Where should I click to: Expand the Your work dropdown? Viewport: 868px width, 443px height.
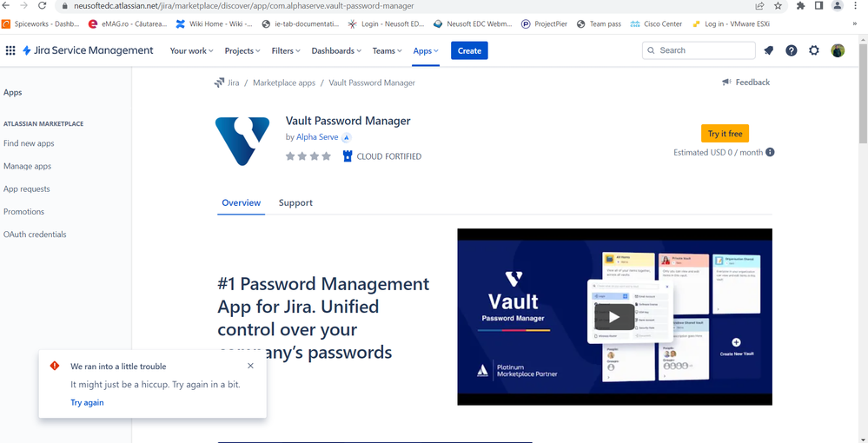[x=191, y=50]
